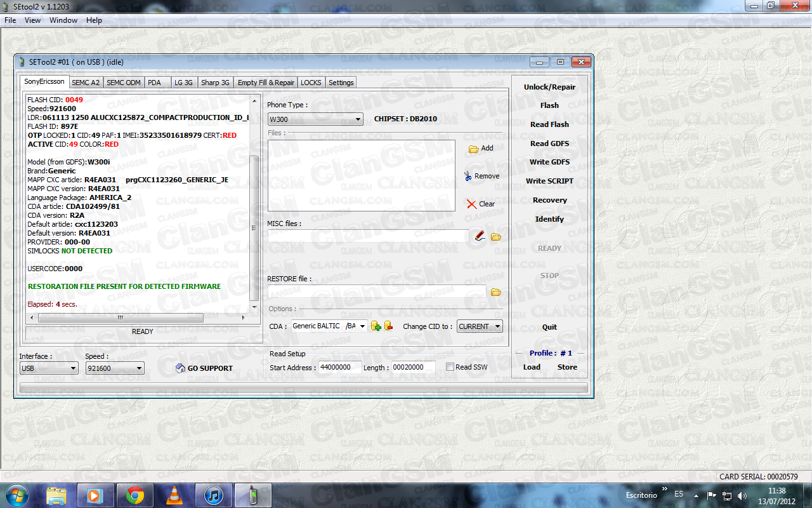Click the Quit button
This screenshot has width=812, height=508.
(x=549, y=327)
